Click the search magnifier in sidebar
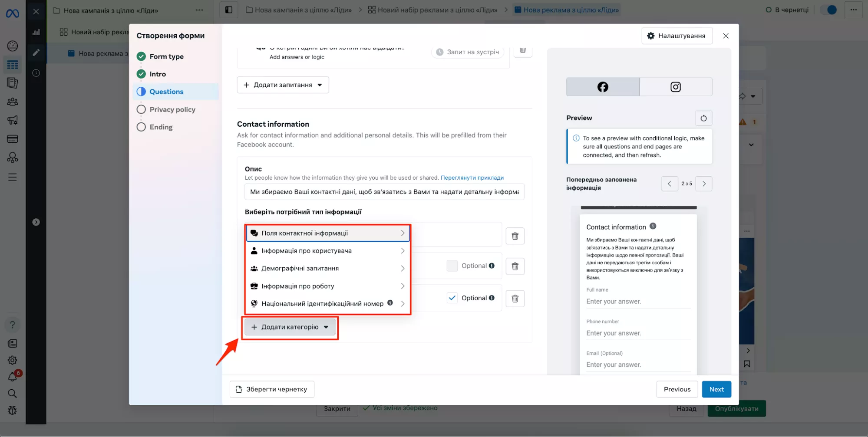 13,394
